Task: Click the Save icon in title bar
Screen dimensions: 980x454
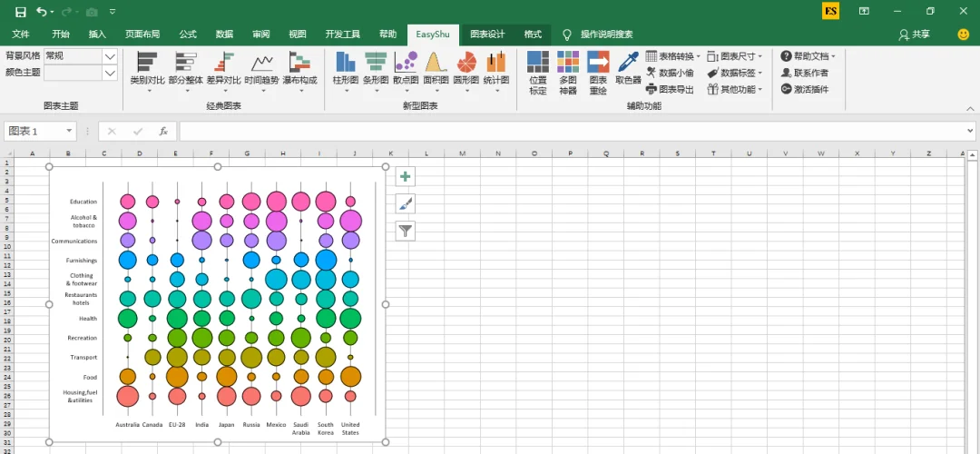Action: [x=21, y=12]
